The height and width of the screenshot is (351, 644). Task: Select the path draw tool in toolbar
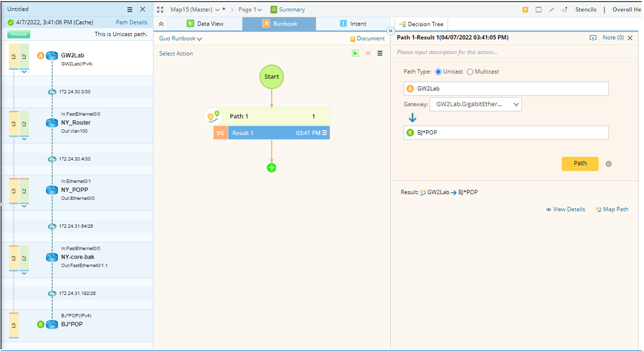[x=565, y=9]
